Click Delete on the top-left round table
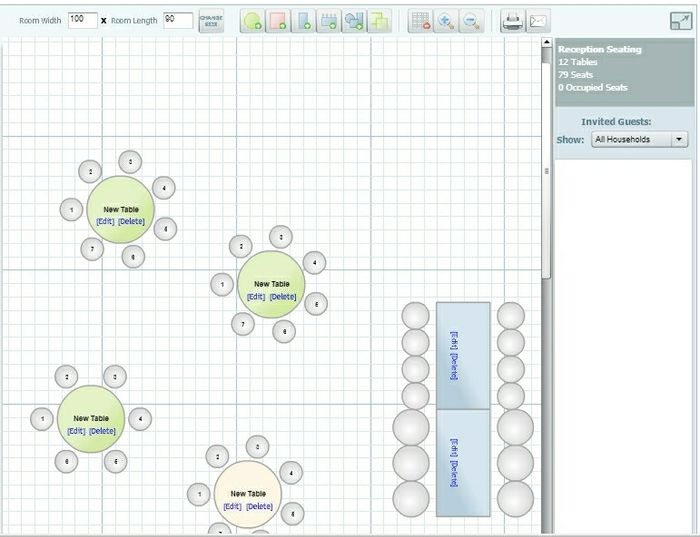 tap(132, 221)
